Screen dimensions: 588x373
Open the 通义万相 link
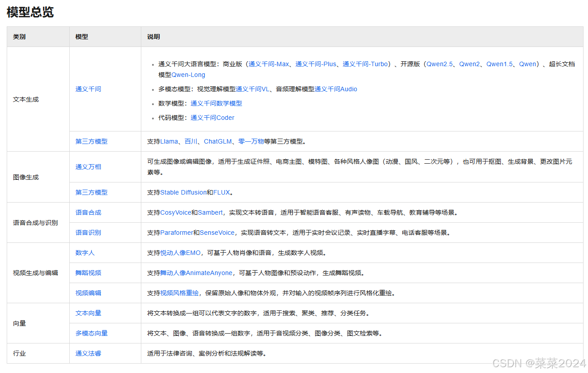88,167
